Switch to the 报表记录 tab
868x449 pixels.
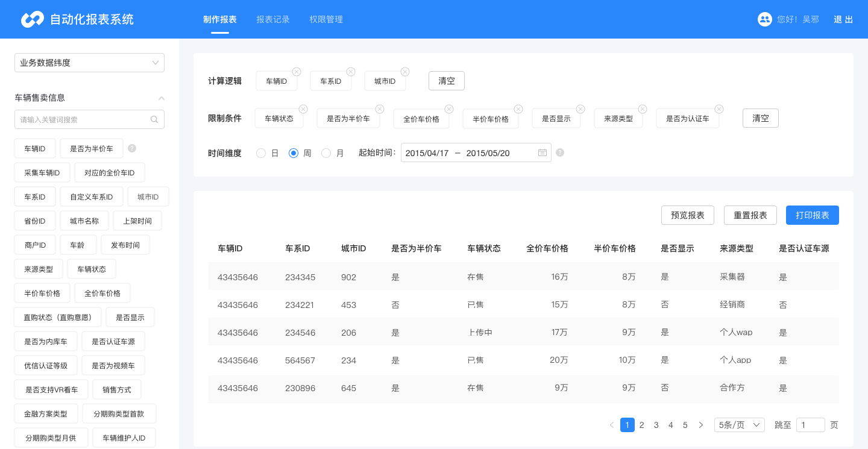point(273,19)
